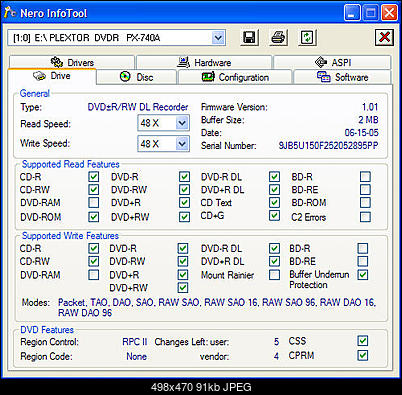The width and height of the screenshot is (402, 395).
Task: Toggle CD+G read checkbox
Action: 274,216
